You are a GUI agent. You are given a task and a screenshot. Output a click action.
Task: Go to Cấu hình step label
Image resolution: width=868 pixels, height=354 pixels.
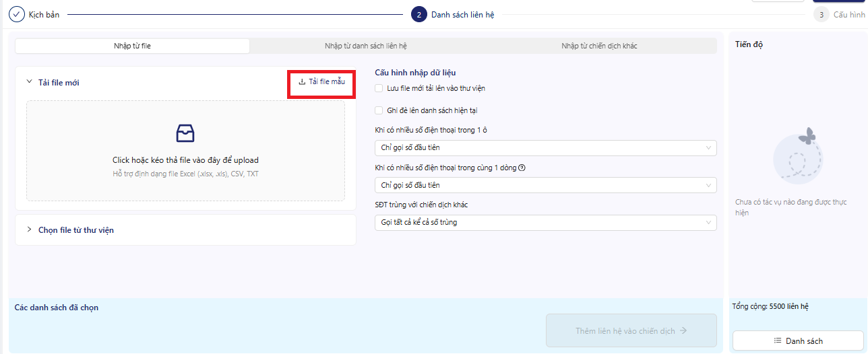(x=849, y=14)
